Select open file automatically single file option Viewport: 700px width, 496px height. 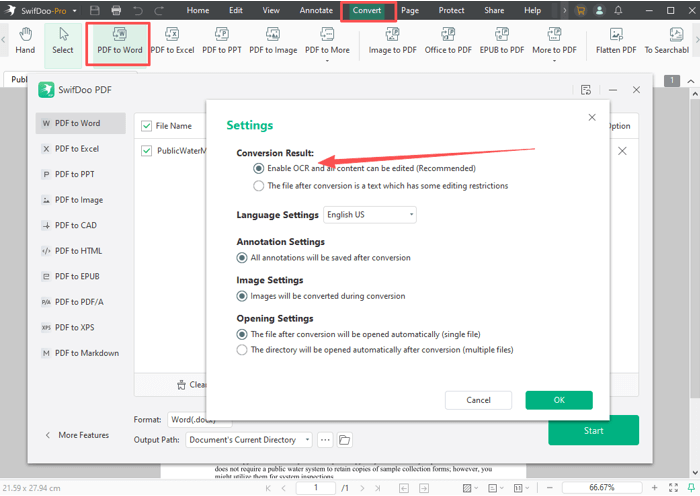242,334
